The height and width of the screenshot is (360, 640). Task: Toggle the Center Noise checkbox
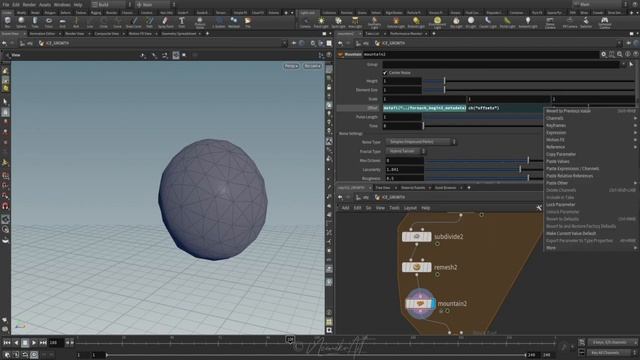click(x=385, y=73)
